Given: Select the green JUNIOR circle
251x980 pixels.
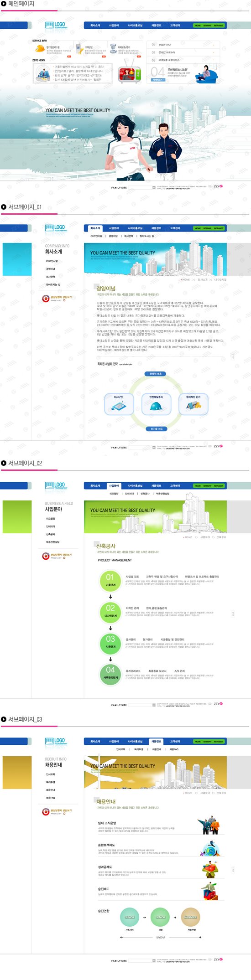Looking at the screenshot, I should click(130, 917).
